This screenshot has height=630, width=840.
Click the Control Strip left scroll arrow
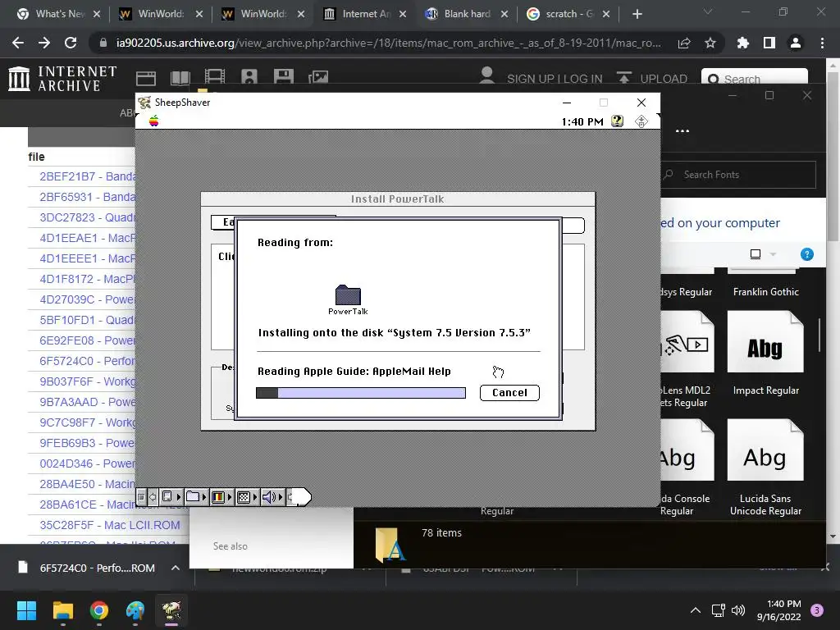(153, 496)
